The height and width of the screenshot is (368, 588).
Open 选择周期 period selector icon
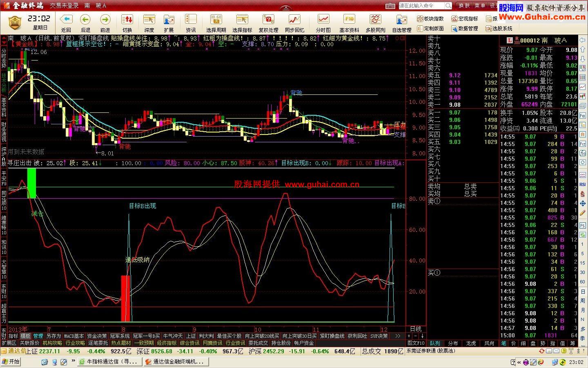coord(216,20)
